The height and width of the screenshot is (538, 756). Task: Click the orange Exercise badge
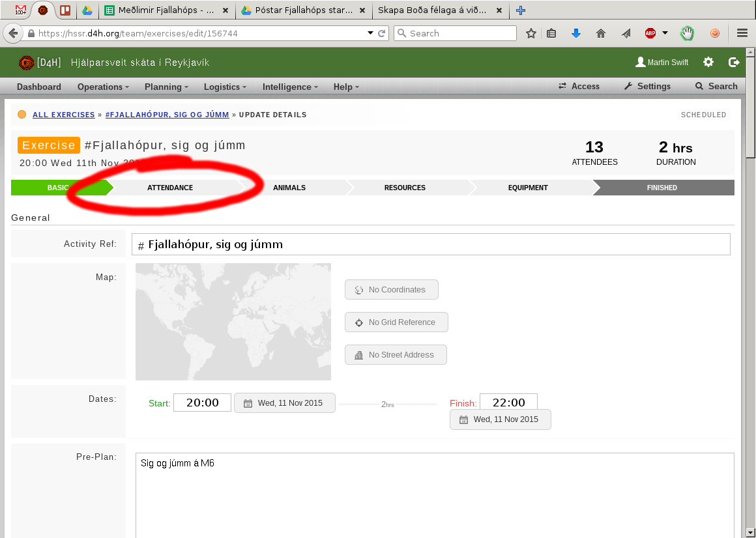click(x=49, y=145)
